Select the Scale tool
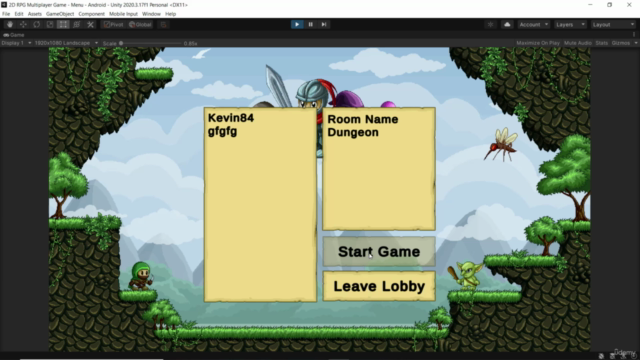 click(x=50, y=24)
